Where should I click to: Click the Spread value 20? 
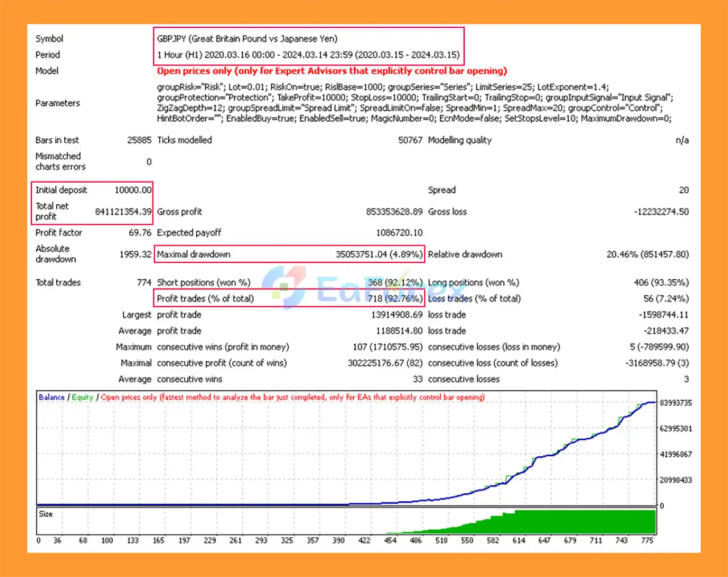[683, 190]
